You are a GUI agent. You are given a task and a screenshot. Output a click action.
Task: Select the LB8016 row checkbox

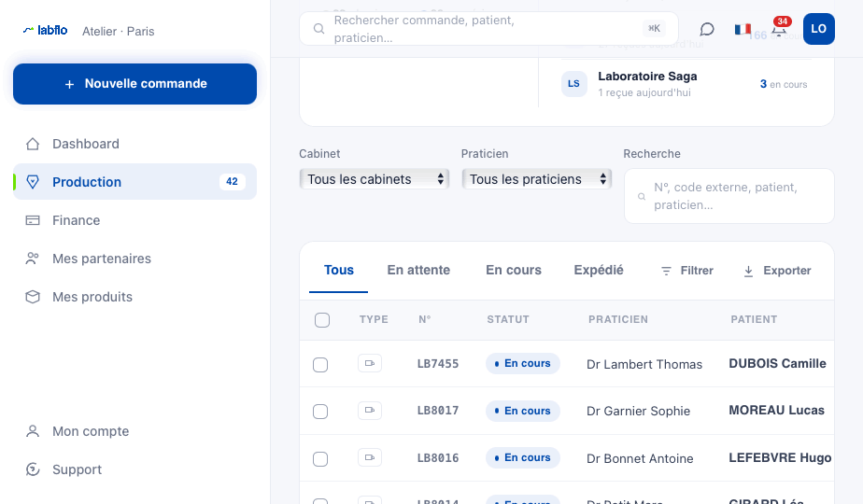point(320,459)
